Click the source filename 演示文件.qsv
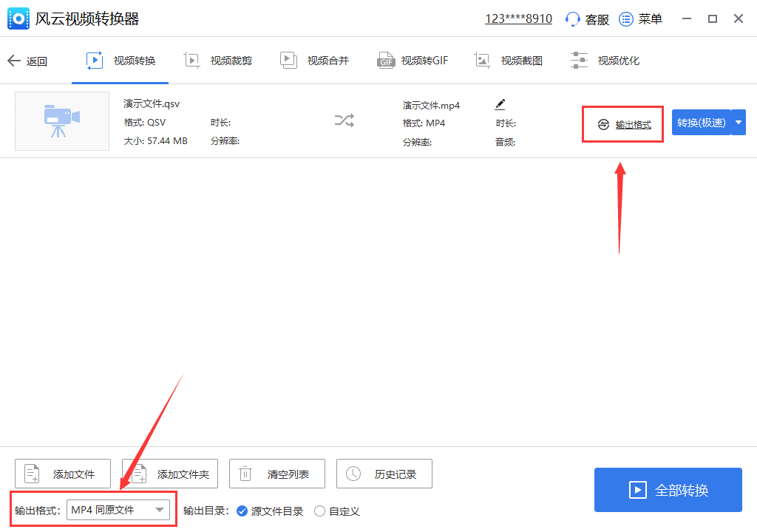The image size is (757, 532). pos(152,103)
